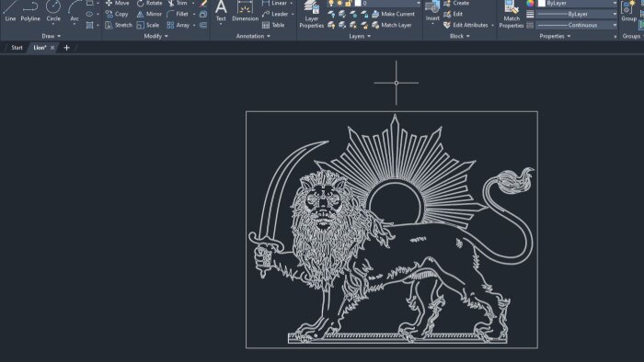Select the Line tool
This screenshot has height=362, width=644.
tap(10, 11)
